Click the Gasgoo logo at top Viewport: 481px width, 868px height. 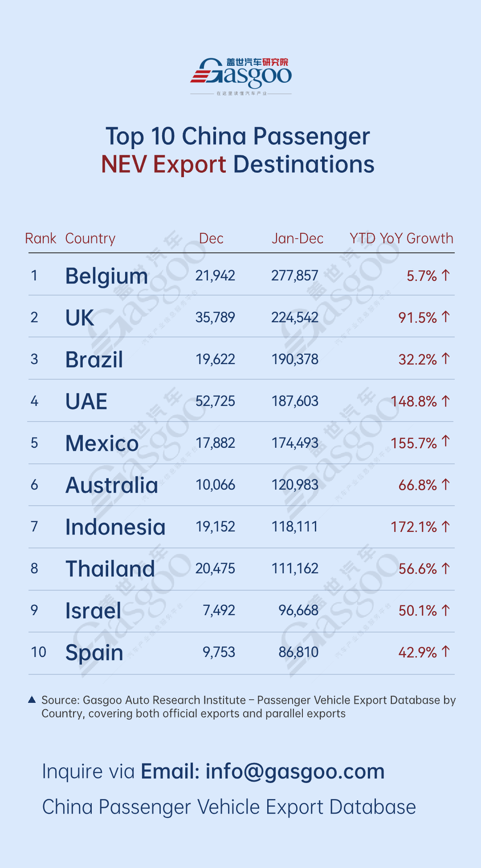coord(241,75)
